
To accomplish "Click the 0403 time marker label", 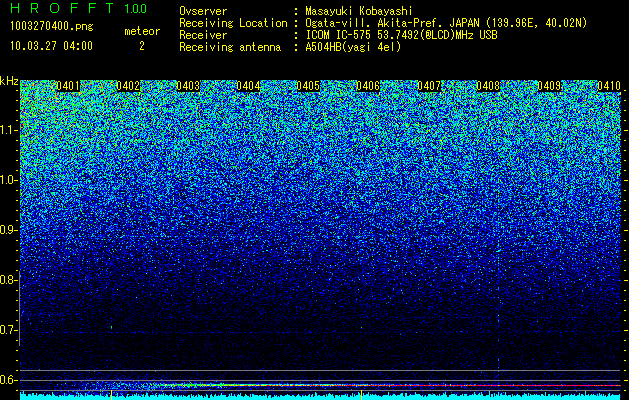I will (x=188, y=86).
